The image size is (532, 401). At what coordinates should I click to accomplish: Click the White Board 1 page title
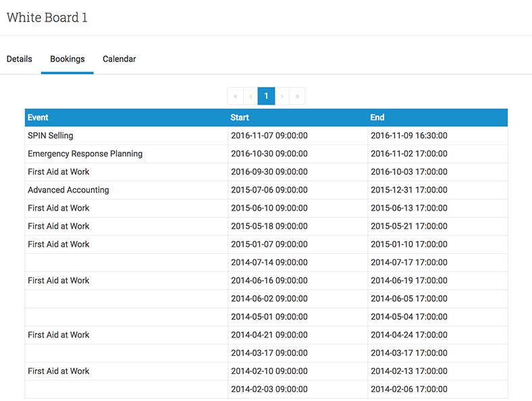click(47, 18)
